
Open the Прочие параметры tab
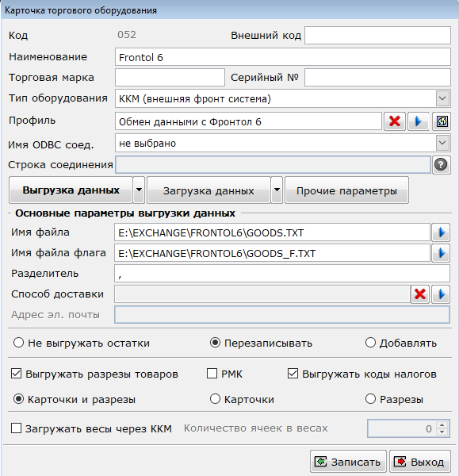point(346,190)
